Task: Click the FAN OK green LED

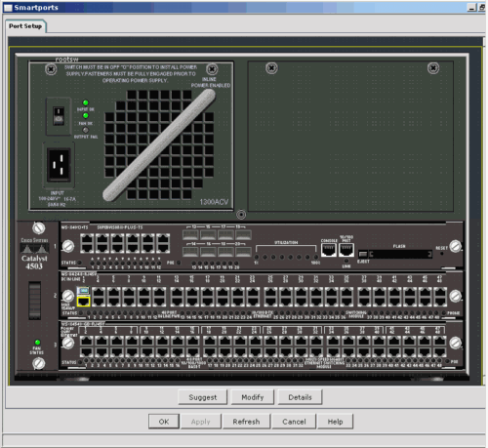Action: pos(86,116)
